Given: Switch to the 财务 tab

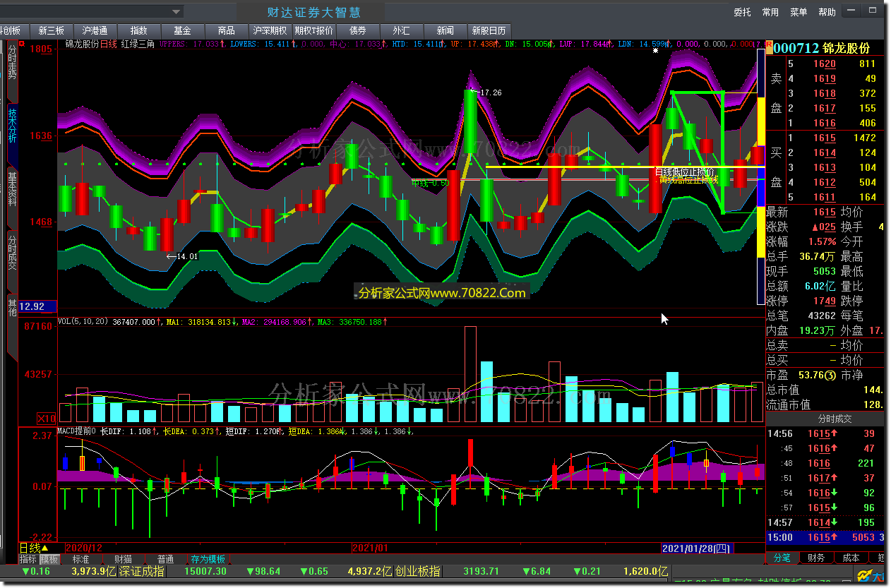Looking at the screenshot, I should [816, 558].
